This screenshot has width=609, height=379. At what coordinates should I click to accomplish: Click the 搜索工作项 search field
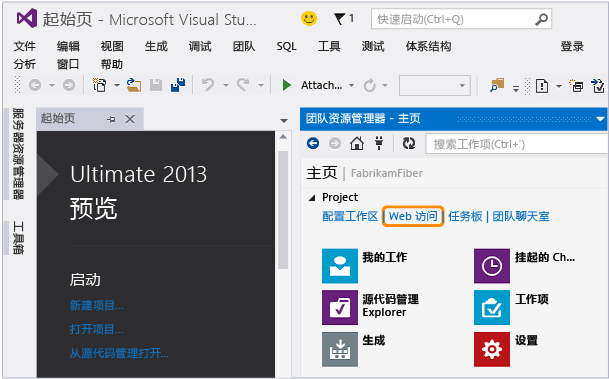(517, 144)
